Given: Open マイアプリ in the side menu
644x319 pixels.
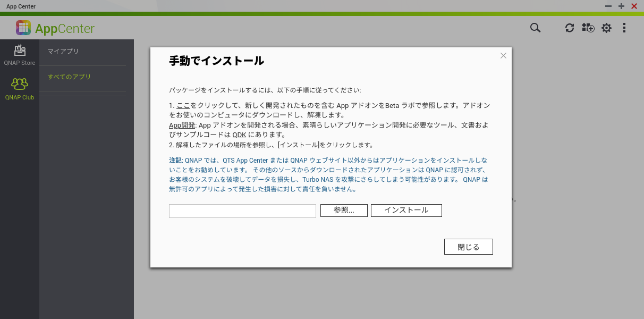Looking at the screenshot, I should [63, 52].
